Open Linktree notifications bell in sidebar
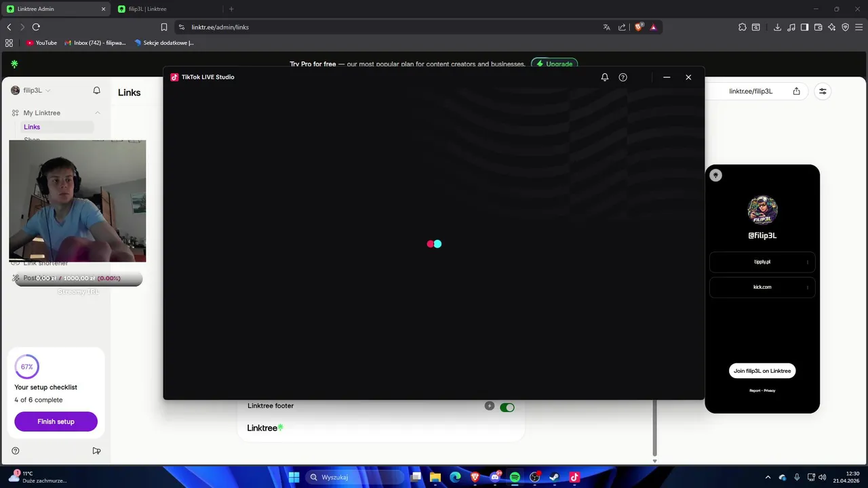This screenshot has height=488, width=868. point(97,90)
